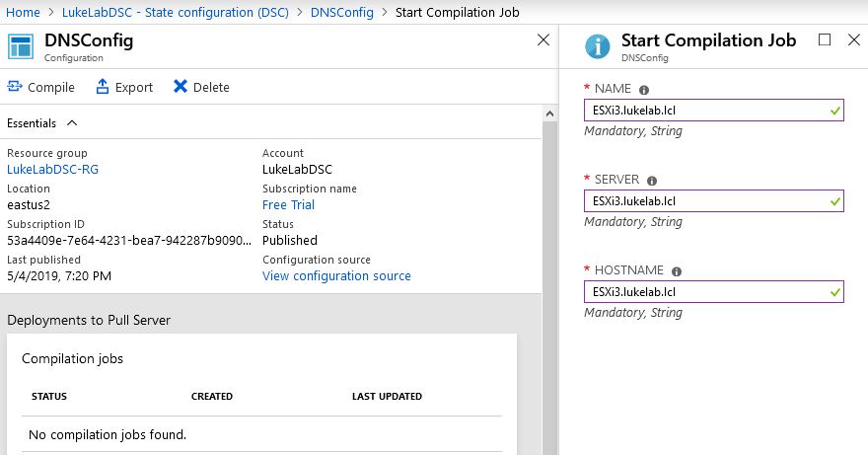
Task: Click into the HOSTNAME input field
Action: [713, 292]
